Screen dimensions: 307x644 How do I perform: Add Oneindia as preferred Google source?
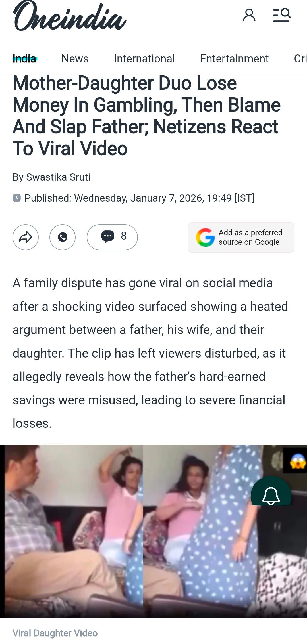click(241, 237)
